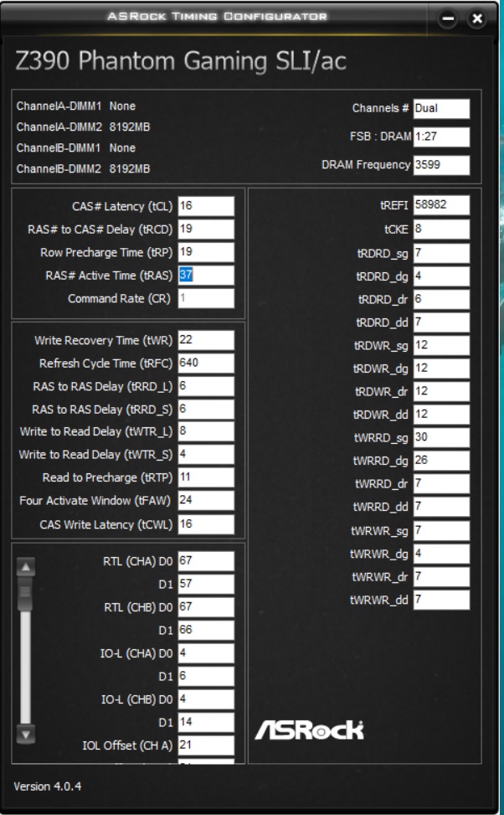This screenshot has height=815, width=504.
Task: Click the tRDWR_dg value field
Action: 442,368
